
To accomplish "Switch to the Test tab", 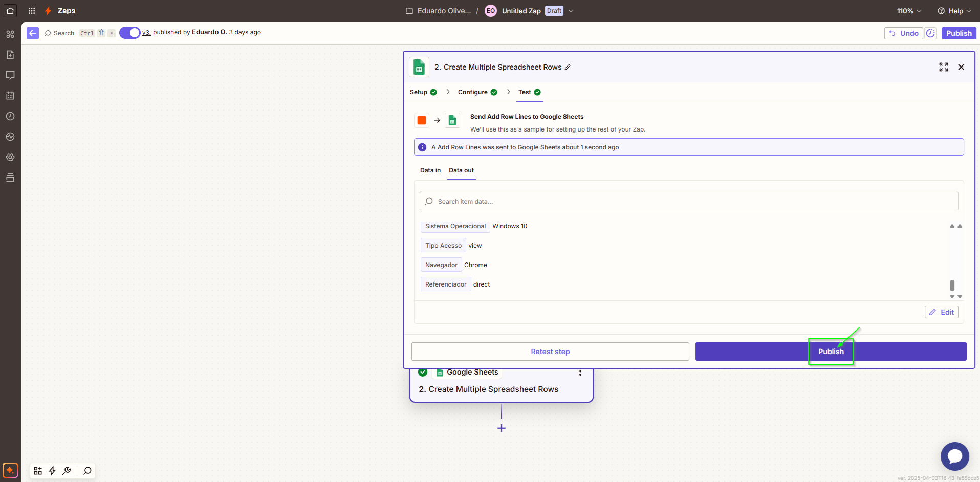I will point(530,92).
